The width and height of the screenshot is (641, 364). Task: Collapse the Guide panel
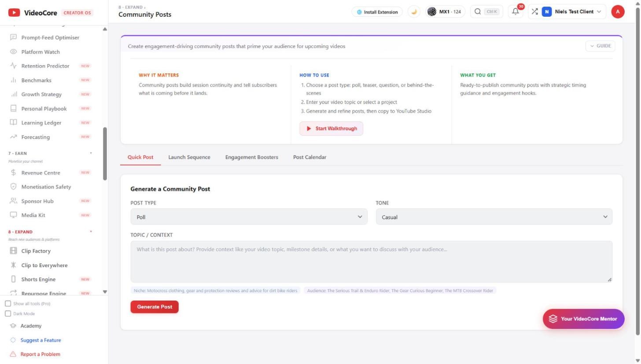tap(600, 46)
